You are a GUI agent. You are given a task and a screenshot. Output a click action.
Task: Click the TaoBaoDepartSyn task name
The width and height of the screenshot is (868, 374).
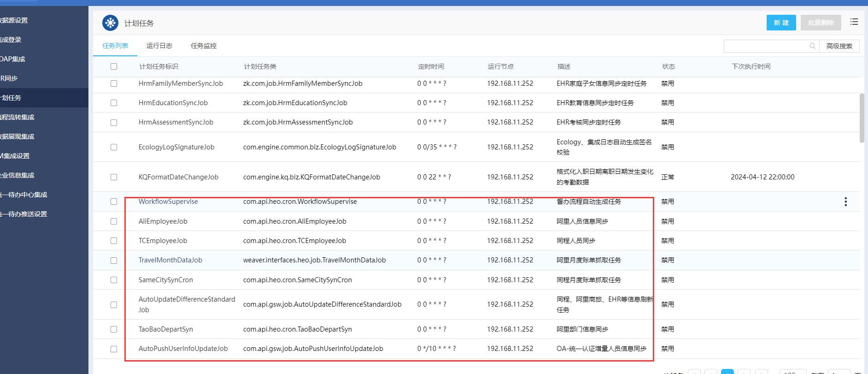point(166,329)
